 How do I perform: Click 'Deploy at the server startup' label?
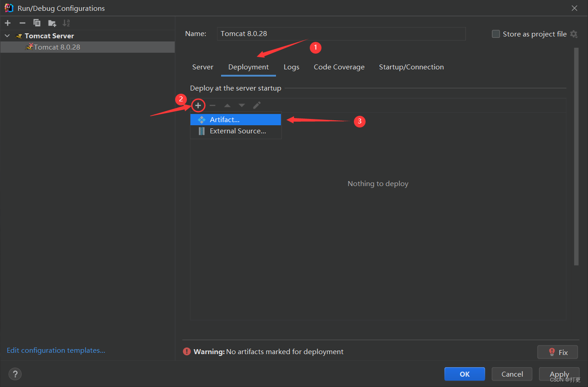(x=235, y=88)
